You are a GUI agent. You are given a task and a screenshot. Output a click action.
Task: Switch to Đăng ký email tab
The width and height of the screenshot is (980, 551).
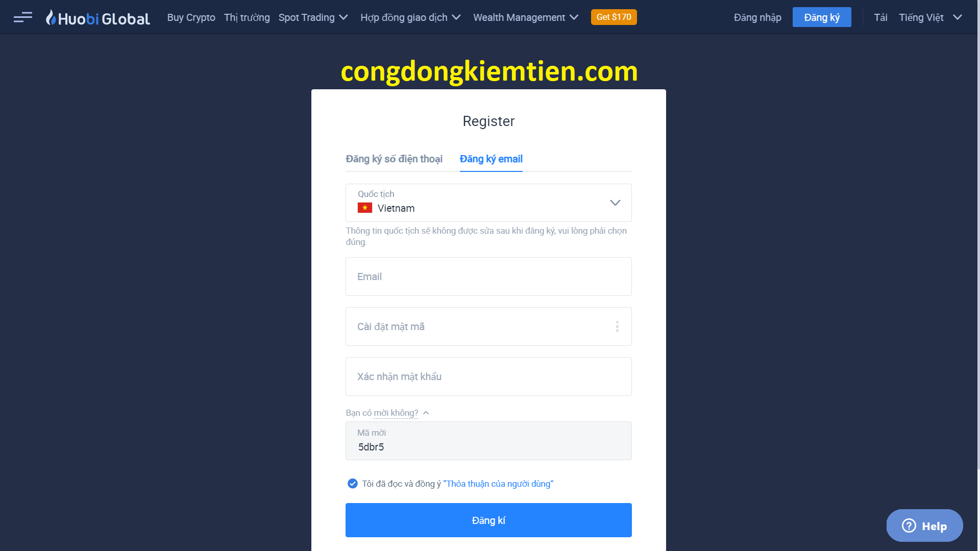(x=491, y=159)
